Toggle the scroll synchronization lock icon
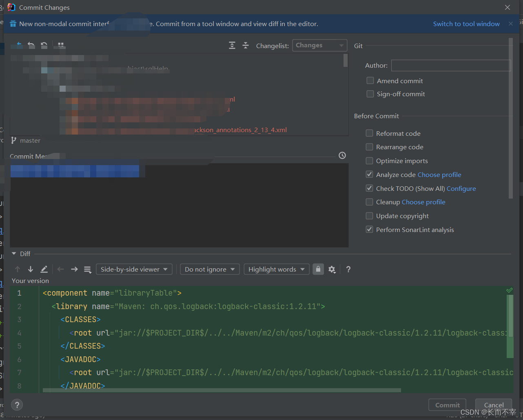The height and width of the screenshot is (420, 523). point(318,269)
